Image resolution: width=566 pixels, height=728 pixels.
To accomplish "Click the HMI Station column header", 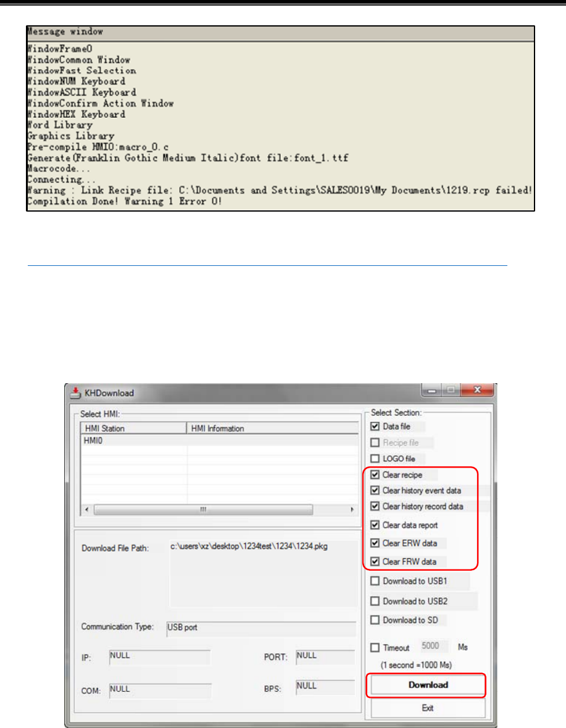I will click(x=134, y=428).
